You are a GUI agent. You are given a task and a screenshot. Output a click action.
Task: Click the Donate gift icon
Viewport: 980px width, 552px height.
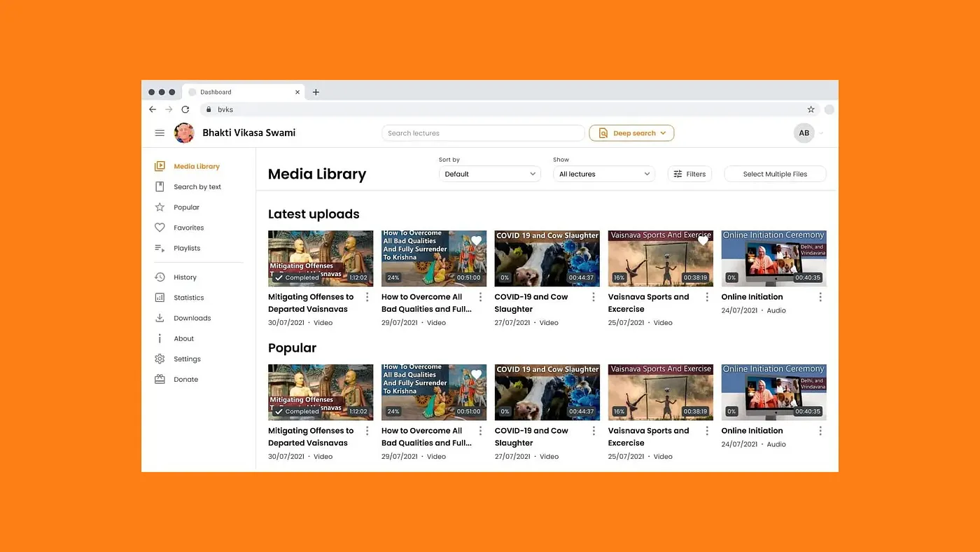tap(160, 380)
